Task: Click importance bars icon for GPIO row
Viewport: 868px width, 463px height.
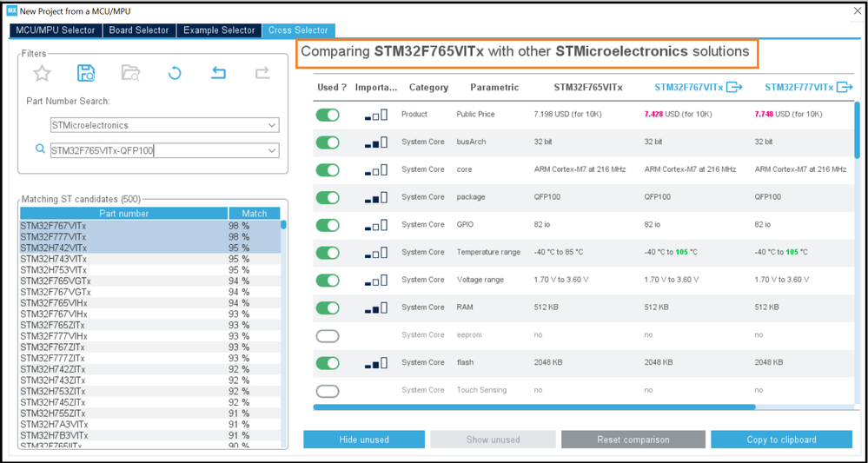Action: (376, 226)
